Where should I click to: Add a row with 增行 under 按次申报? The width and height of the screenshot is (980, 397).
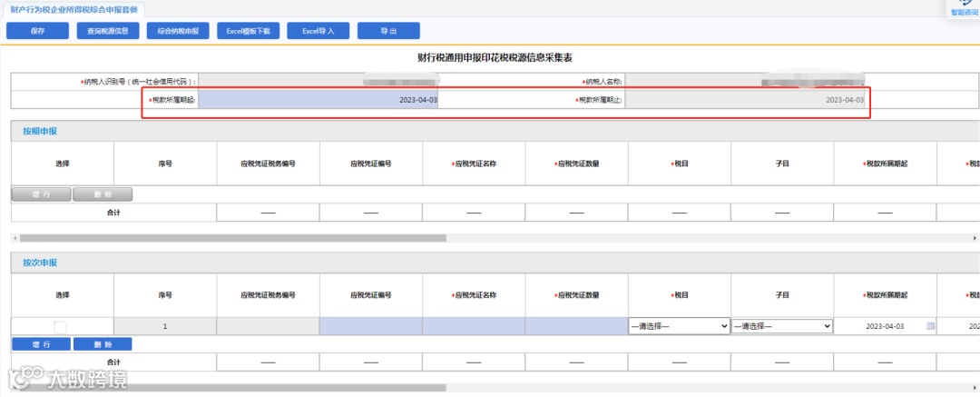coord(41,344)
